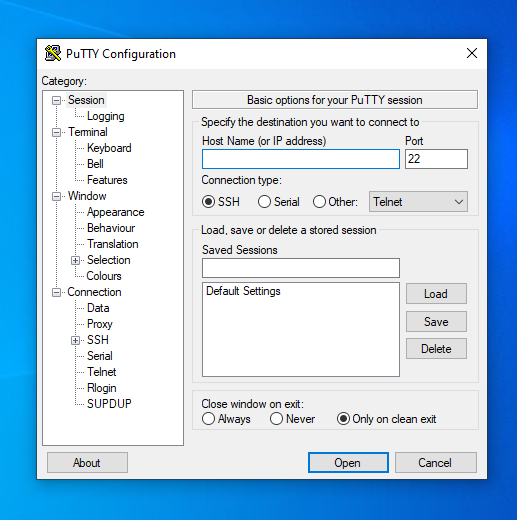Open the Window category

(87, 196)
